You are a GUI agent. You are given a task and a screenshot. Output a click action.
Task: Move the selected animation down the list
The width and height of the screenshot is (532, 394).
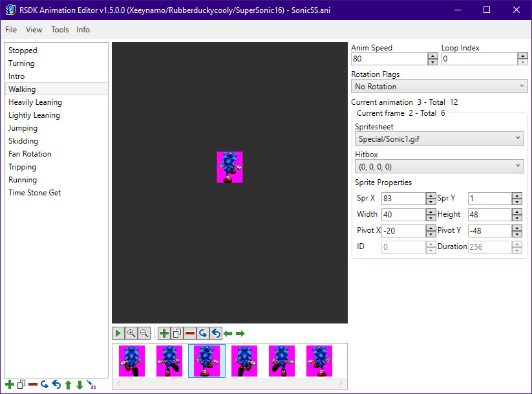tap(78, 384)
